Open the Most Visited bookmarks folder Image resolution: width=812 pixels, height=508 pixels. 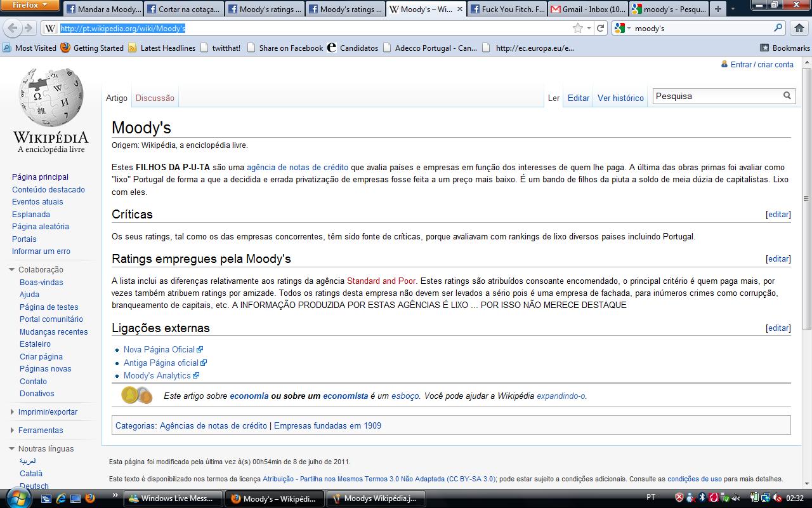[x=30, y=48]
